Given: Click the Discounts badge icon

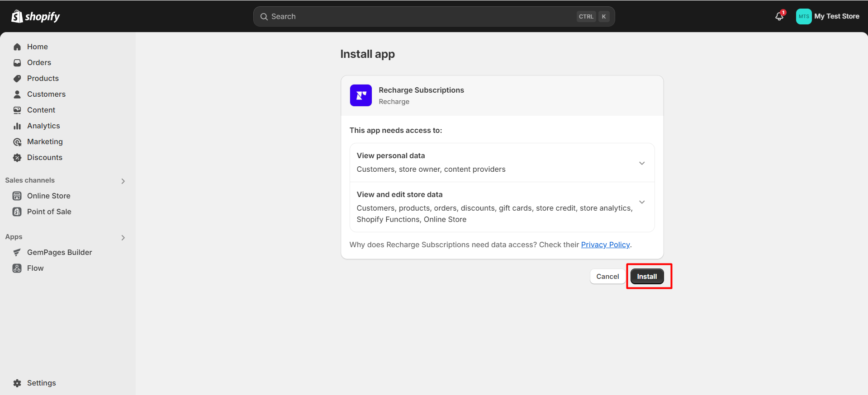Looking at the screenshot, I should [x=17, y=157].
